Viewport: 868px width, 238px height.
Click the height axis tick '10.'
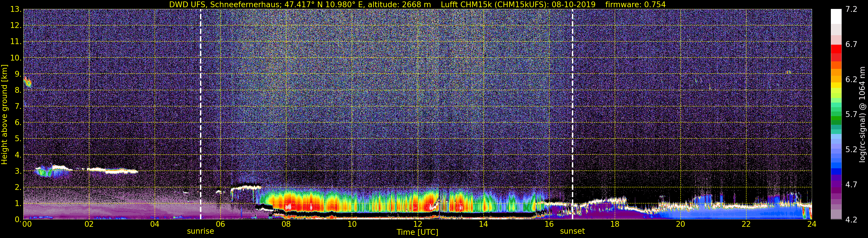pos(16,58)
